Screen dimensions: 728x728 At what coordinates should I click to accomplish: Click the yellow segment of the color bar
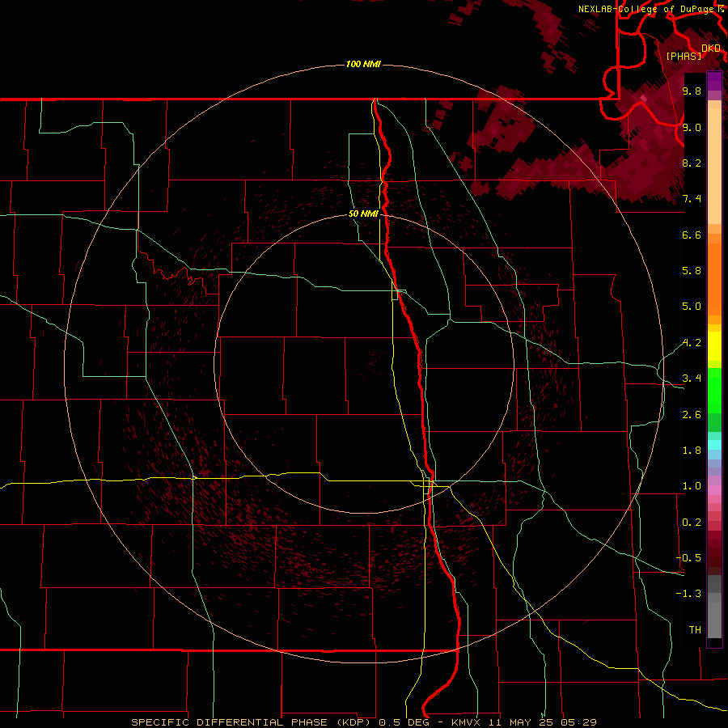point(714,346)
